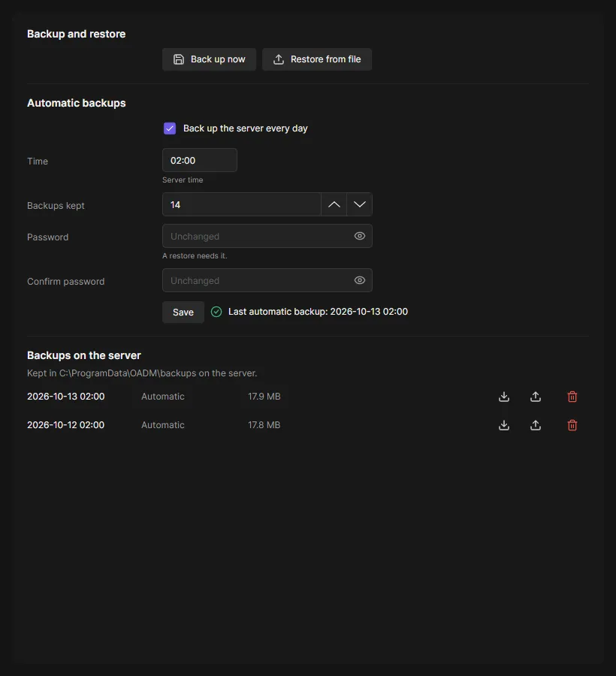
Task: Click the green success check icon
Action: [216, 312]
